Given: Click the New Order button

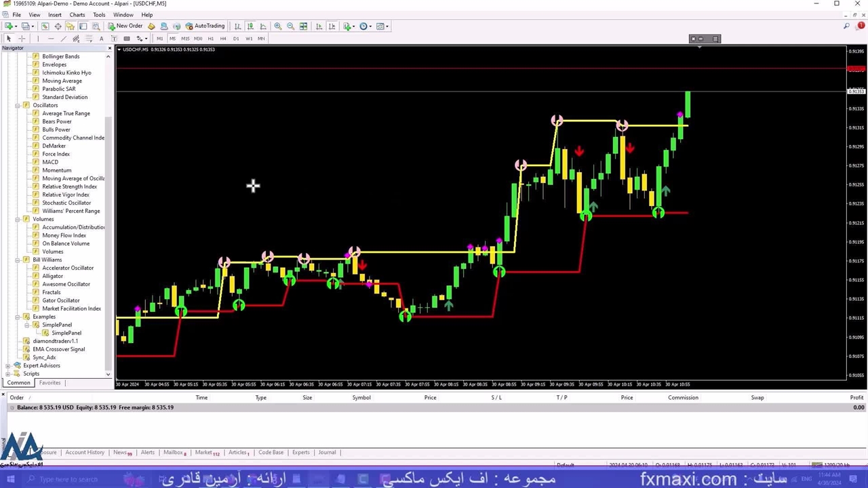Looking at the screenshot, I should click(125, 26).
